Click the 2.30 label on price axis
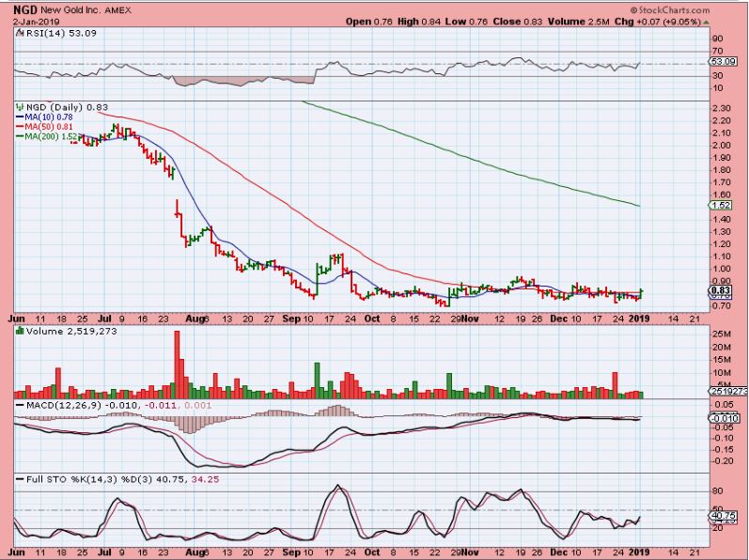 pos(722,108)
